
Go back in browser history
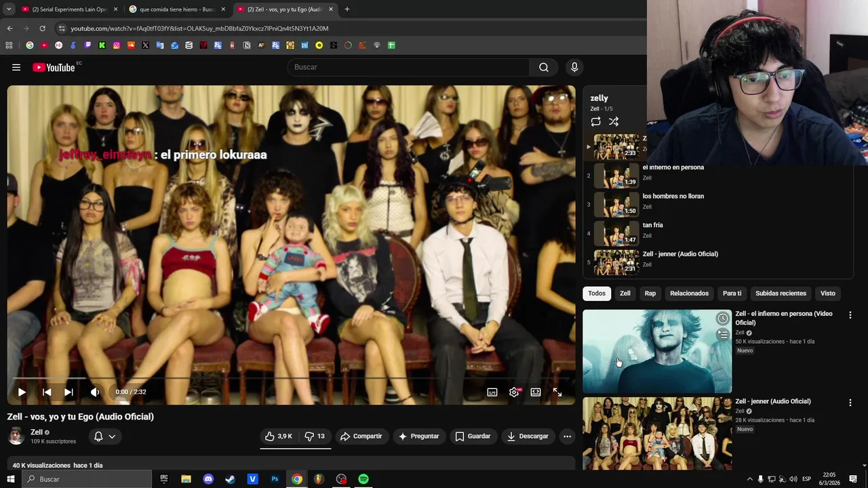pyautogui.click(x=9, y=28)
